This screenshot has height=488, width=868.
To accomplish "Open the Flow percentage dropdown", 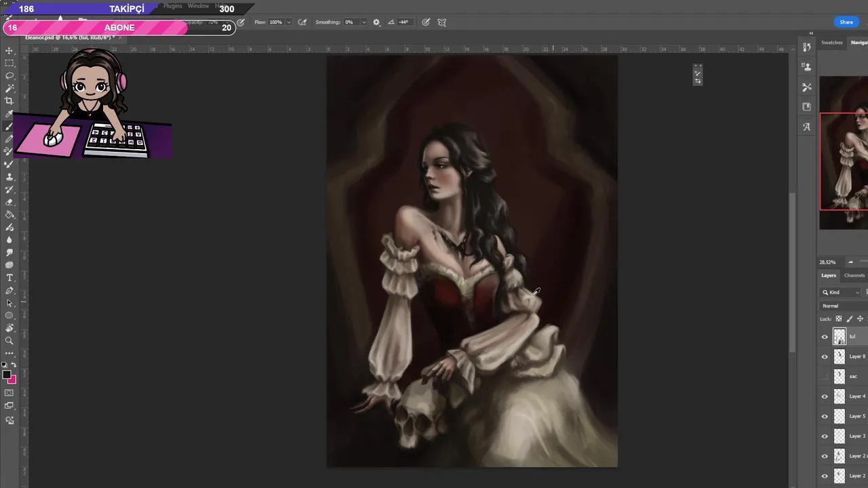I will point(289,22).
